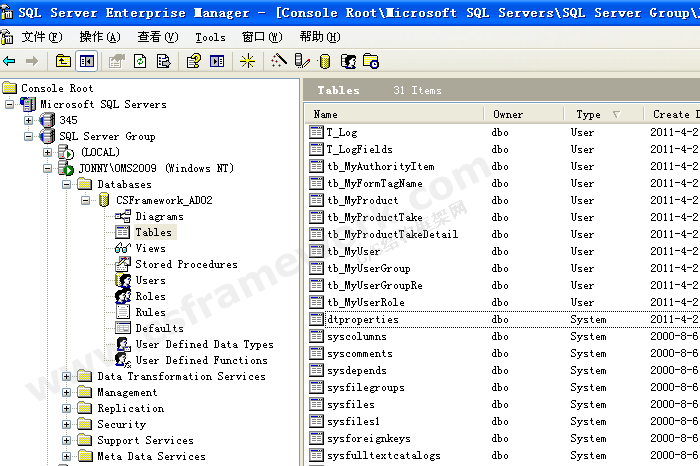
Task: Toggle the Show/Hide Console Tree button
Action: pyautogui.click(x=87, y=61)
